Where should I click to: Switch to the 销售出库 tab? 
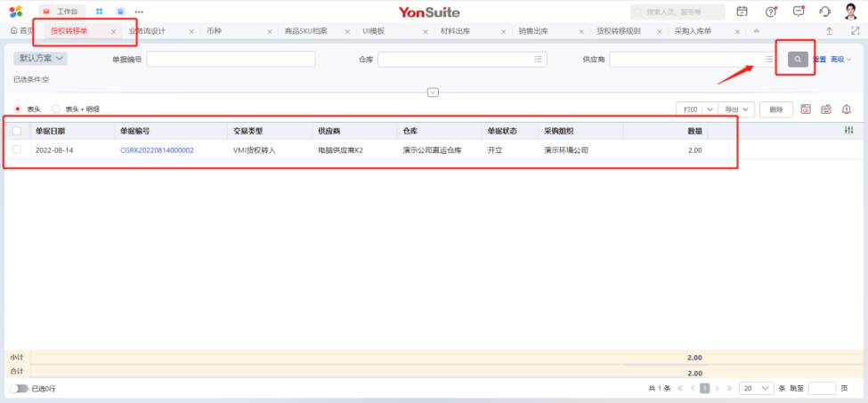pos(533,31)
